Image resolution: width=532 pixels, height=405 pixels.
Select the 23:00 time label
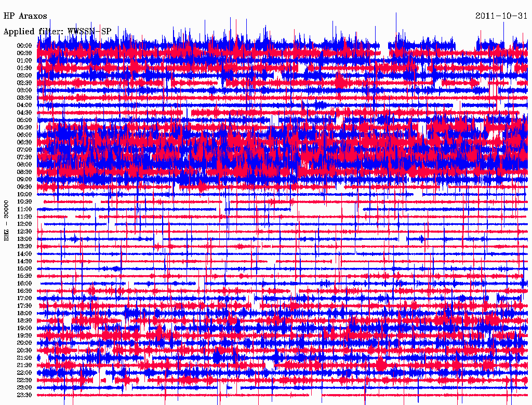point(24,388)
